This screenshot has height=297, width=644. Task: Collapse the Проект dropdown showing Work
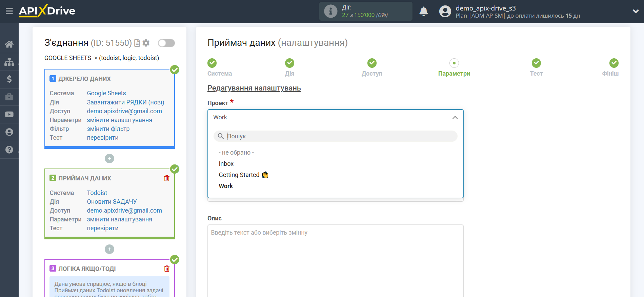point(335,117)
